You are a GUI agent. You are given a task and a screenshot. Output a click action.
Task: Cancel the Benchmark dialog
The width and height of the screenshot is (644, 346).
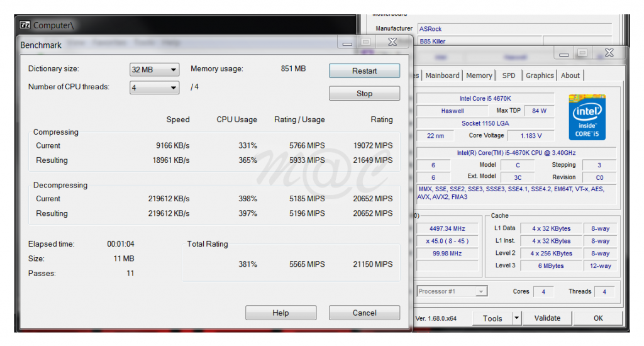[x=364, y=313]
